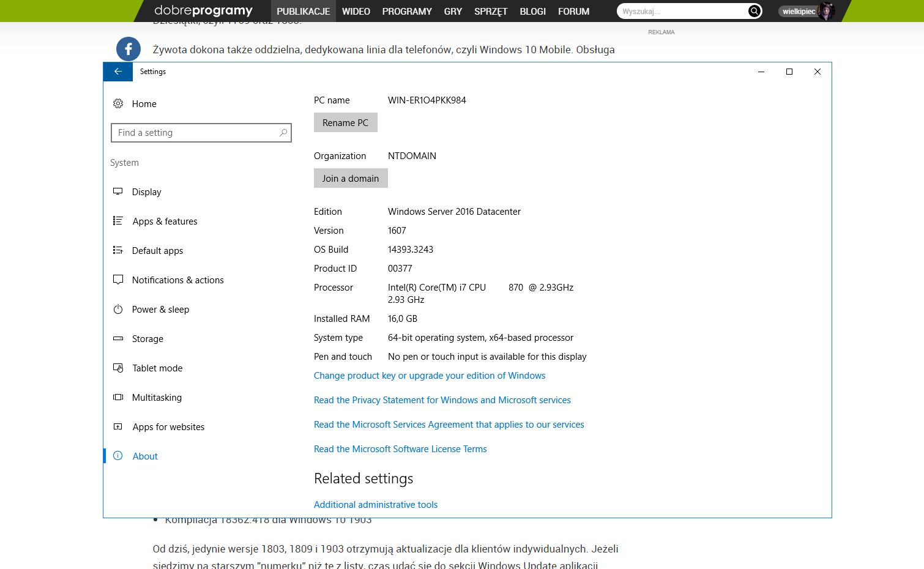Click the website search magnifier button
The image size is (924, 569).
(754, 11)
